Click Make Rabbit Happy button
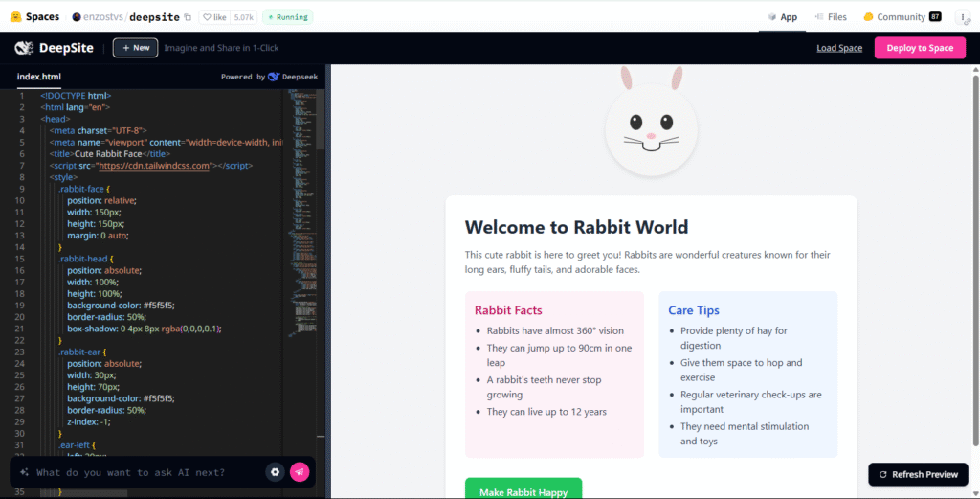The width and height of the screenshot is (980, 499). click(523, 489)
